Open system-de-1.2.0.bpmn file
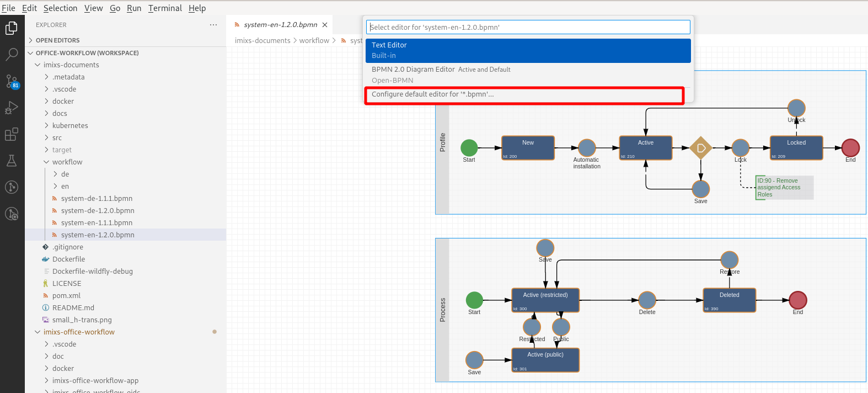This screenshot has height=393, width=868. pyautogui.click(x=98, y=211)
